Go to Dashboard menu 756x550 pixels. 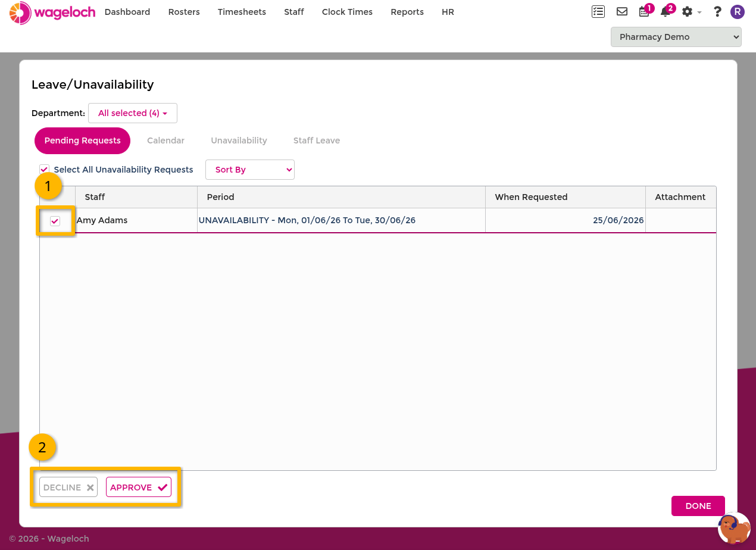pyautogui.click(x=127, y=12)
